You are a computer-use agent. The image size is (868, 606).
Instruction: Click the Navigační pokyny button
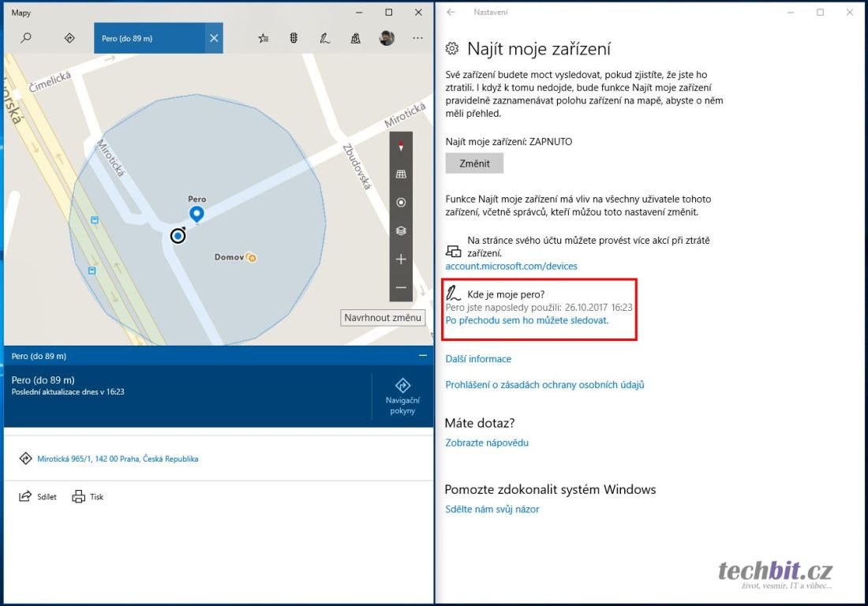[x=402, y=395]
